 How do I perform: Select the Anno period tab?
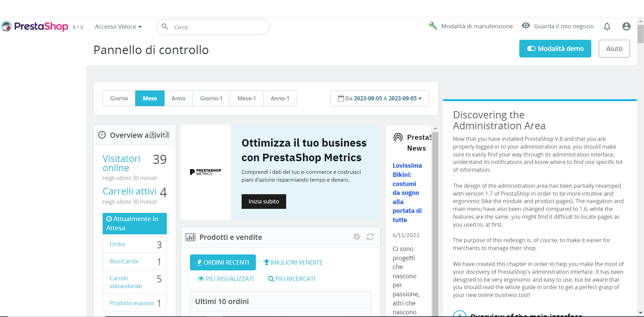178,98
